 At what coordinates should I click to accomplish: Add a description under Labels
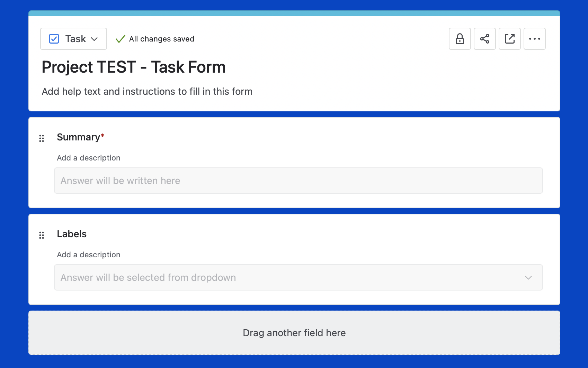pos(89,255)
